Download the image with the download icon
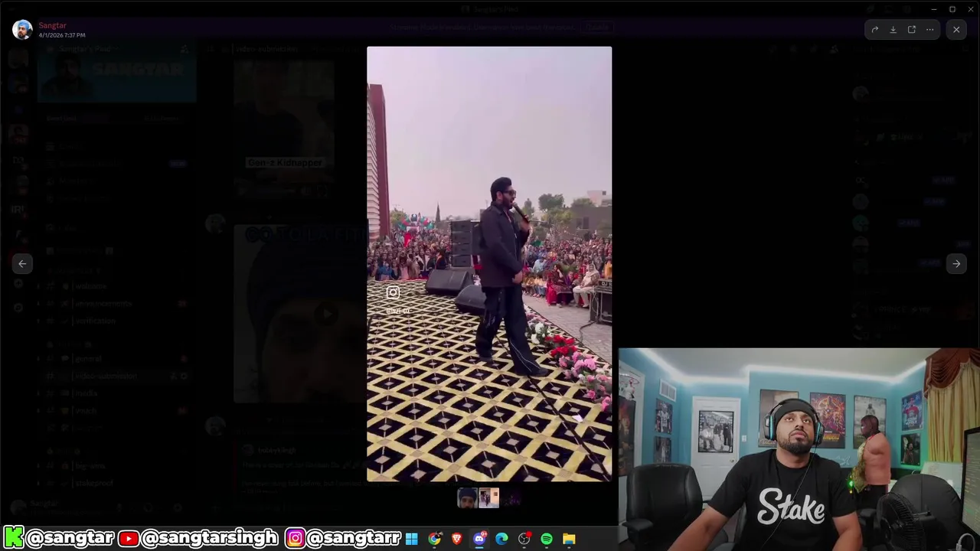980x551 pixels. [893, 30]
